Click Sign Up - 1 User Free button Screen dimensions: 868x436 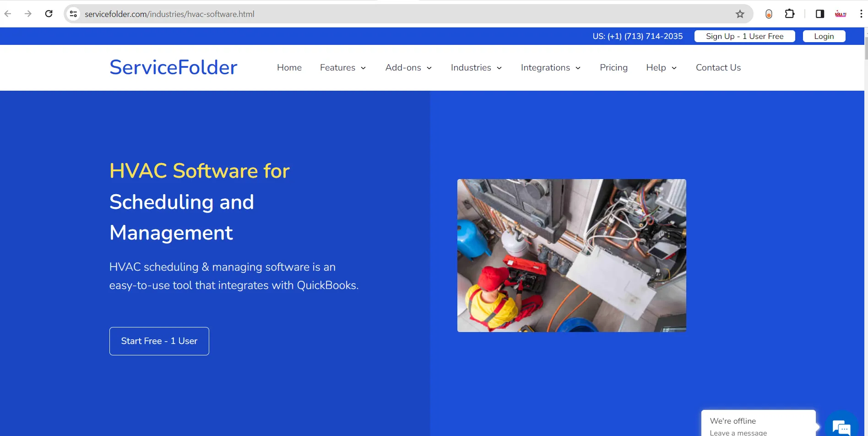click(744, 36)
